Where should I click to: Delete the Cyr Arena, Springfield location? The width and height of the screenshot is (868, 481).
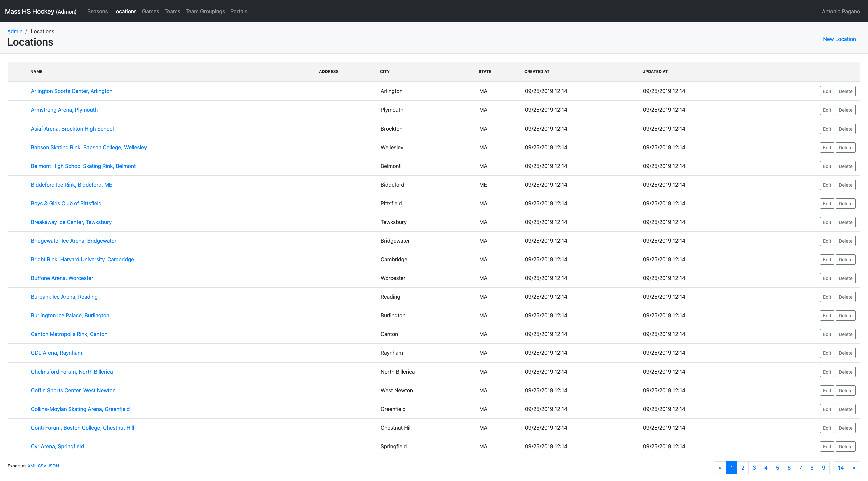tap(845, 446)
